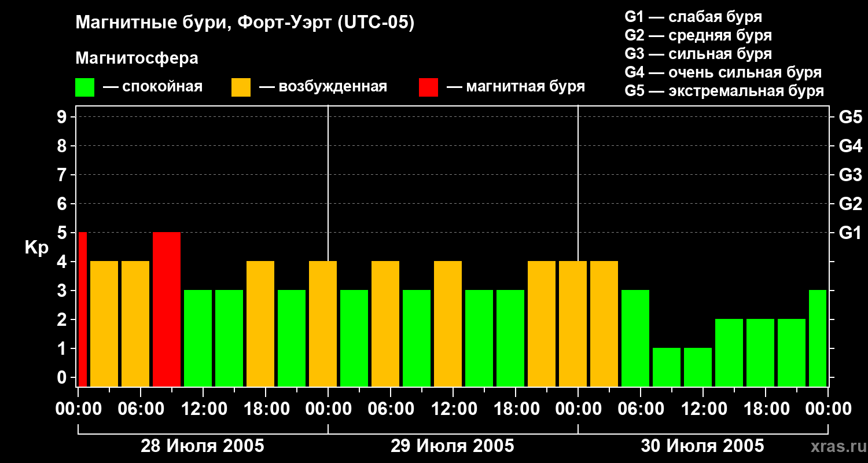
Task: Click the 'G4 — очень сильная буря' legend line
Action: pyautogui.click(x=723, y=72)
